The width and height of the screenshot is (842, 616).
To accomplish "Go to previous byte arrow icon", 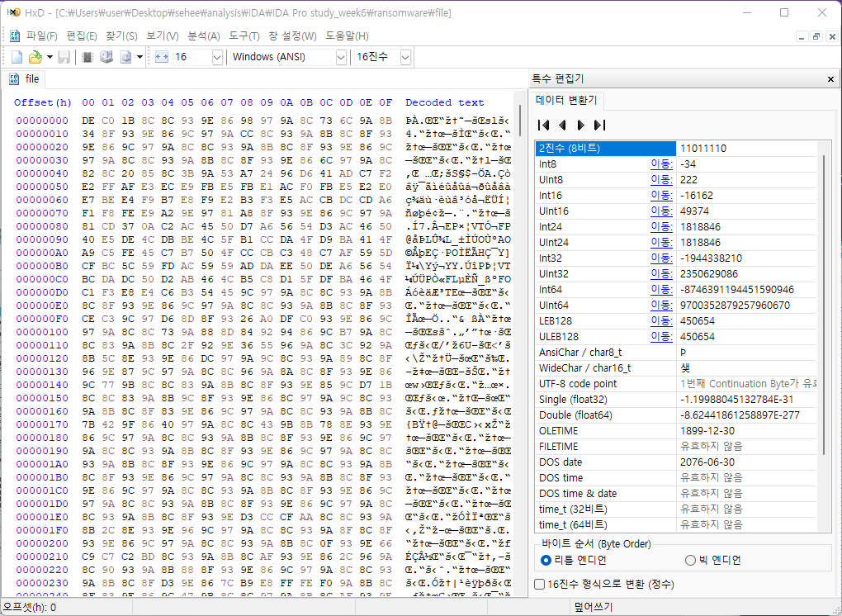I will pyautogui.click(x=562, y=126).
